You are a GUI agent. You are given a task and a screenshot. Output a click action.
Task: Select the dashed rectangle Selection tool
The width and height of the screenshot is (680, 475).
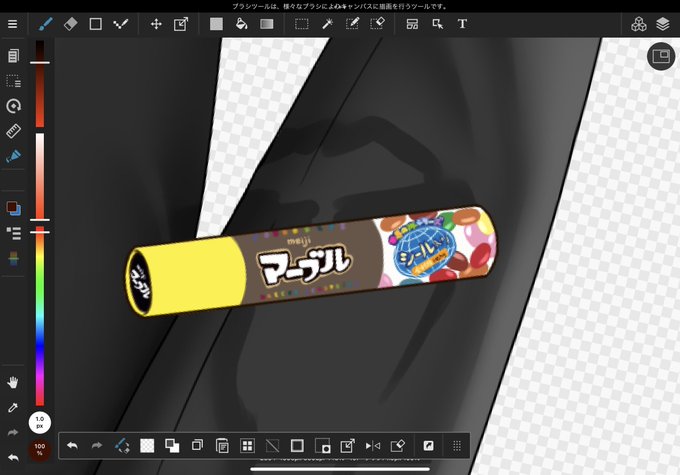click(302, 24)
